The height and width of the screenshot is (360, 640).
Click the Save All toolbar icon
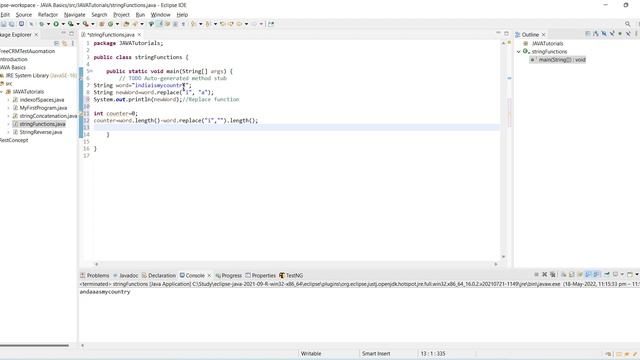click(11, 24)
